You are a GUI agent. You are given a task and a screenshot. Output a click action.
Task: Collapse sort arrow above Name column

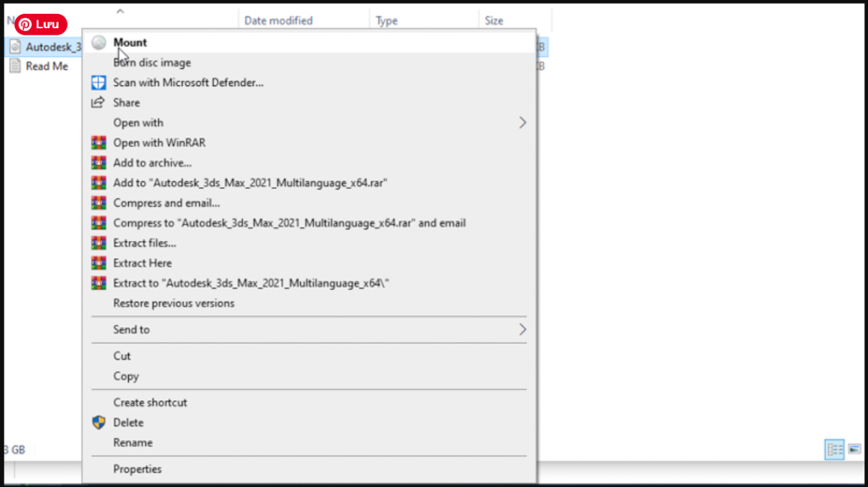[x=120, y=11]
